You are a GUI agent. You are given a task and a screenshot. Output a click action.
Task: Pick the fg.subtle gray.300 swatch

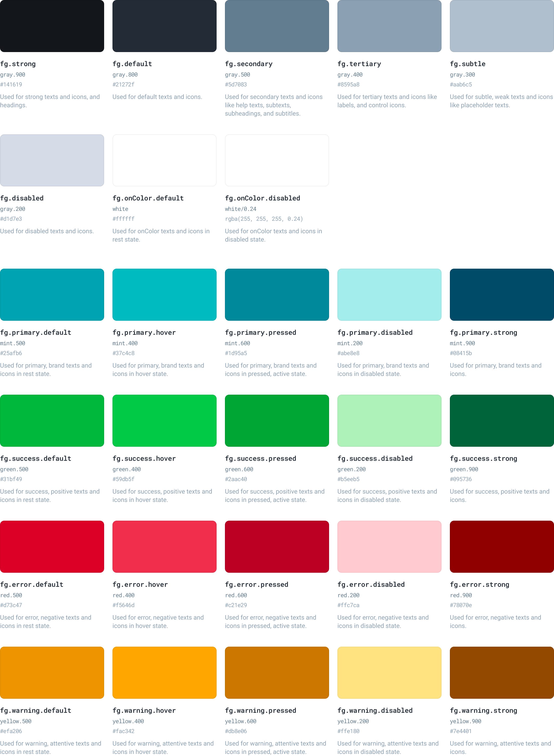[x=501, y=26]
